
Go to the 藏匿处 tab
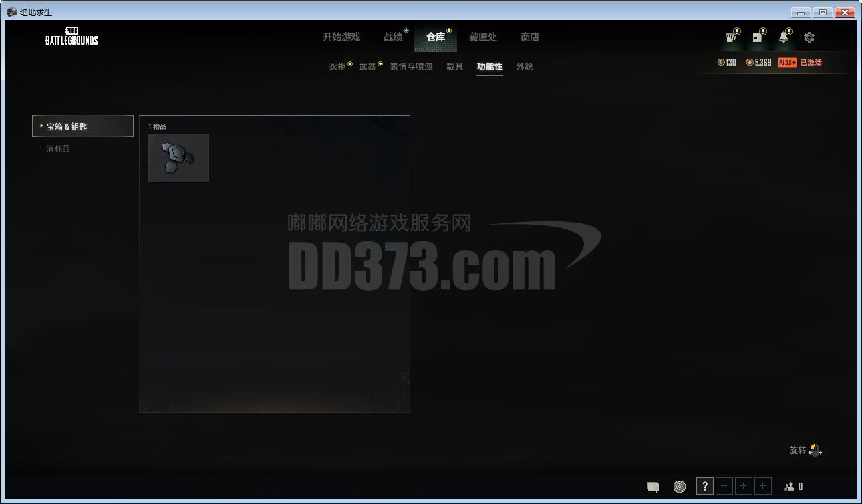[482, 37]
